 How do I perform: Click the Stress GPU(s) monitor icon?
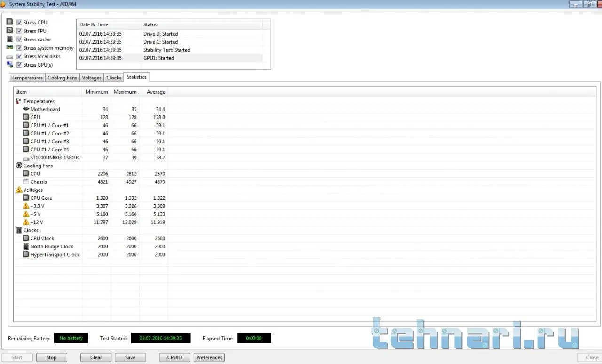pos(9,64)
